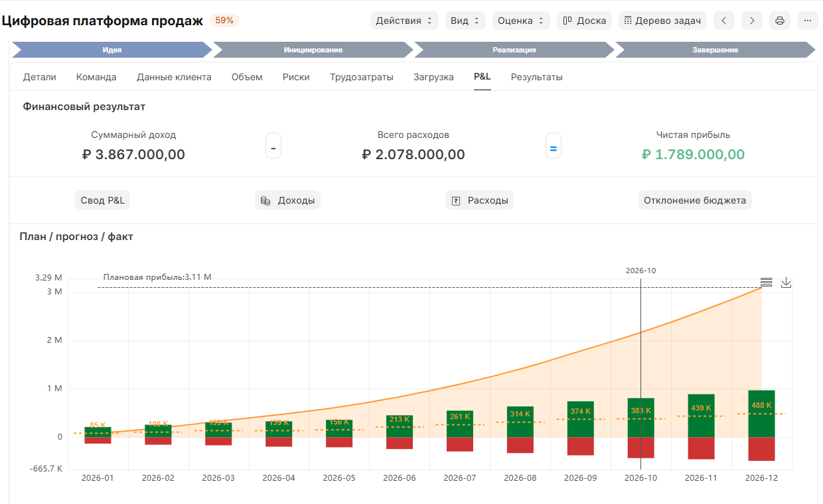The width and height of the screenshot is (823, 504).
Task: Select the Реализация project stage
Action: coord(514,50)
